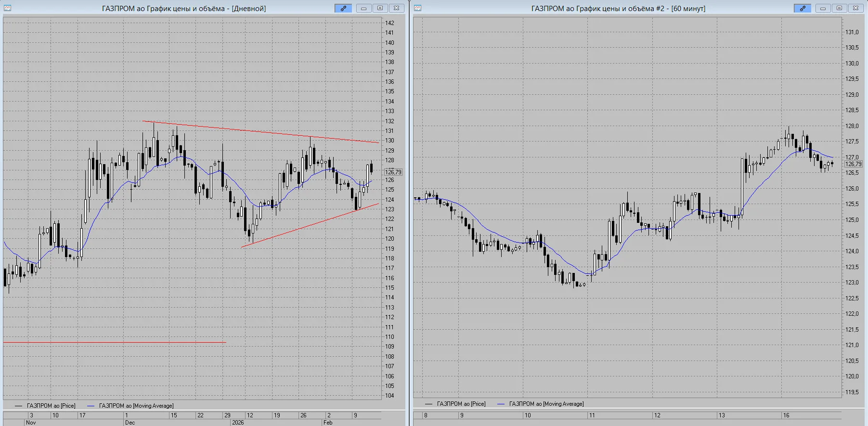This screenshot has width=868, height=426.
Task: Maximize the 60-minute chart window
Action: point(839,8)
